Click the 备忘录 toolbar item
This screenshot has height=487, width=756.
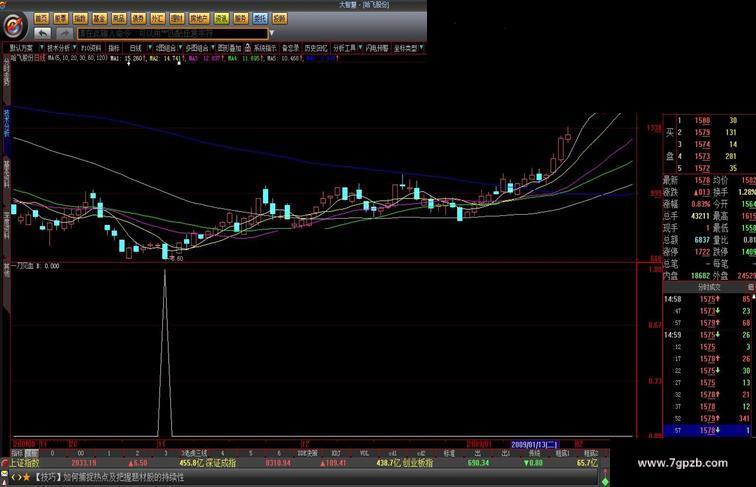click(x=290, y=48)
